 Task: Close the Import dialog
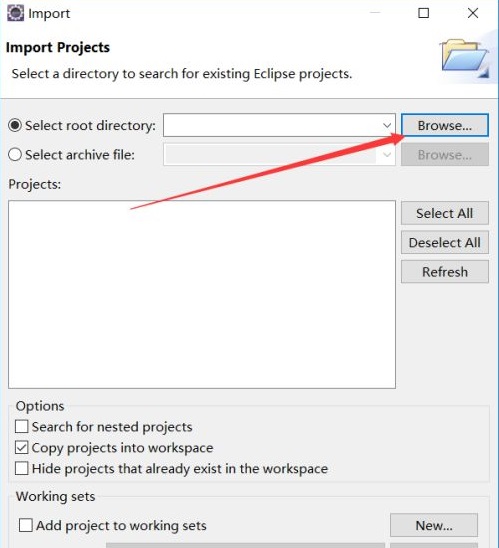click(473, 13)
